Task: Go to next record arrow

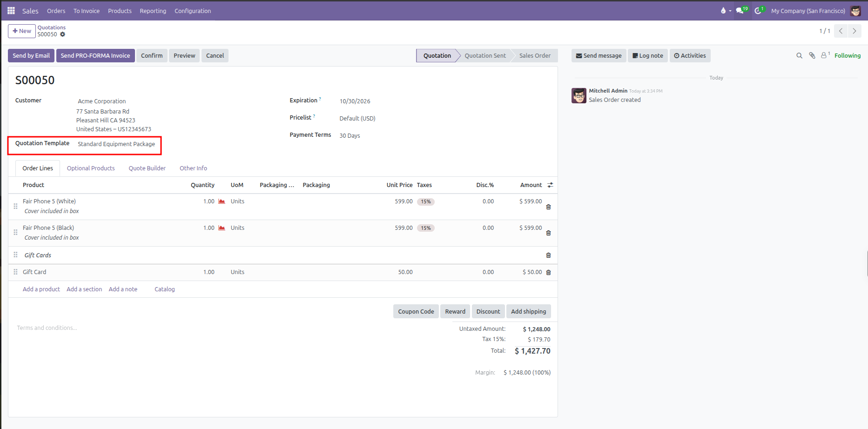Action: tap(855, 31)
